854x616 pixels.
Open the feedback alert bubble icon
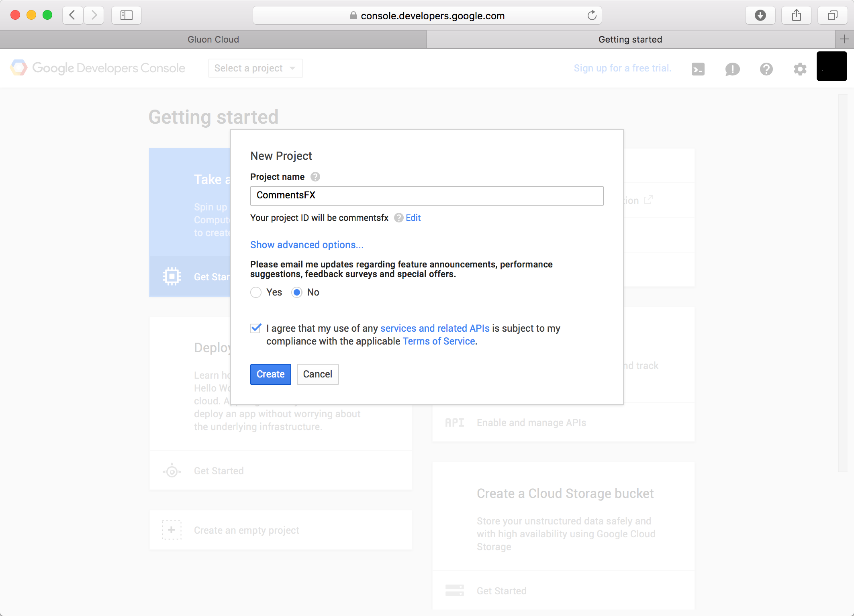point(732,69)
